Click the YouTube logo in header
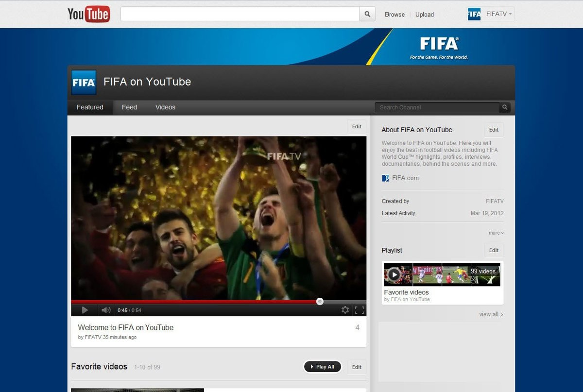Viewport: 583px width, 392px height. pos(88,14)
